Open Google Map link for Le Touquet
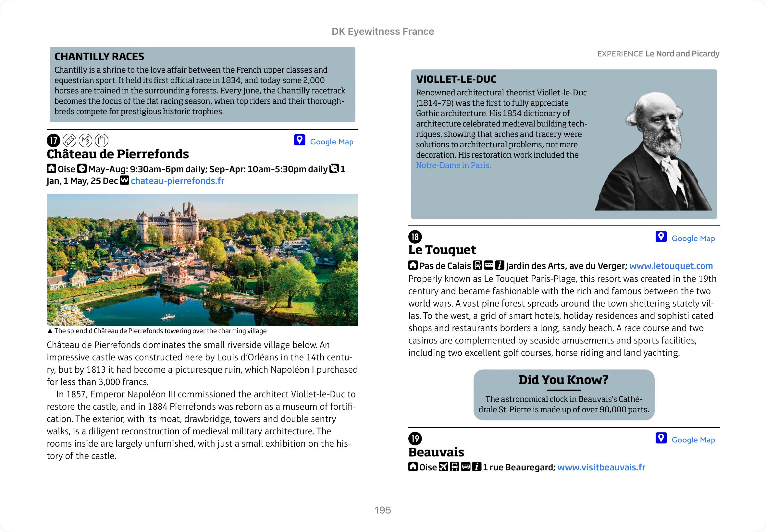This screenshot has height=532, width=766. [x=693, y=238]
